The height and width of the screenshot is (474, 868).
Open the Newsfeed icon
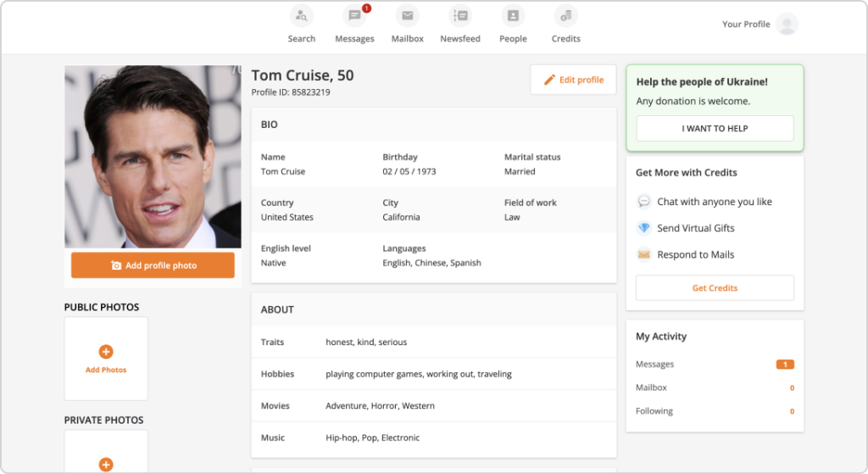tap(460, 16)
